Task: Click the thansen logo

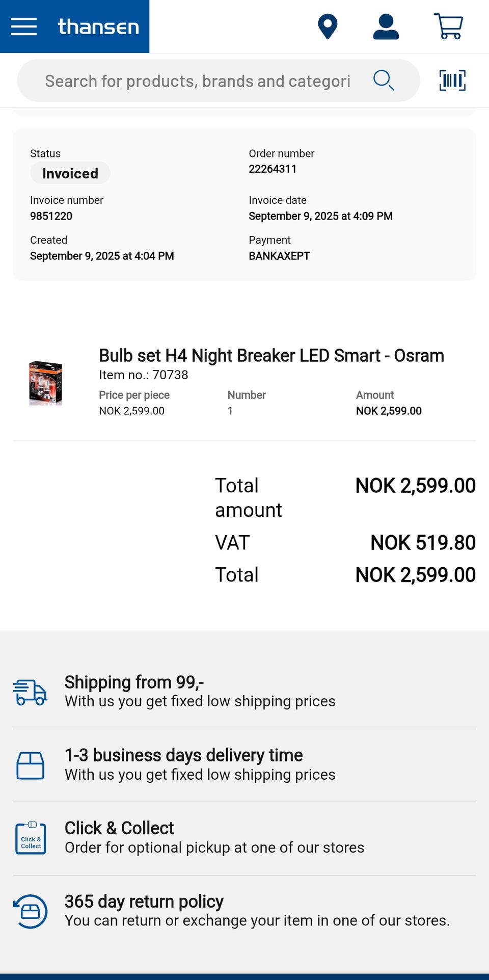Action: 98,27
